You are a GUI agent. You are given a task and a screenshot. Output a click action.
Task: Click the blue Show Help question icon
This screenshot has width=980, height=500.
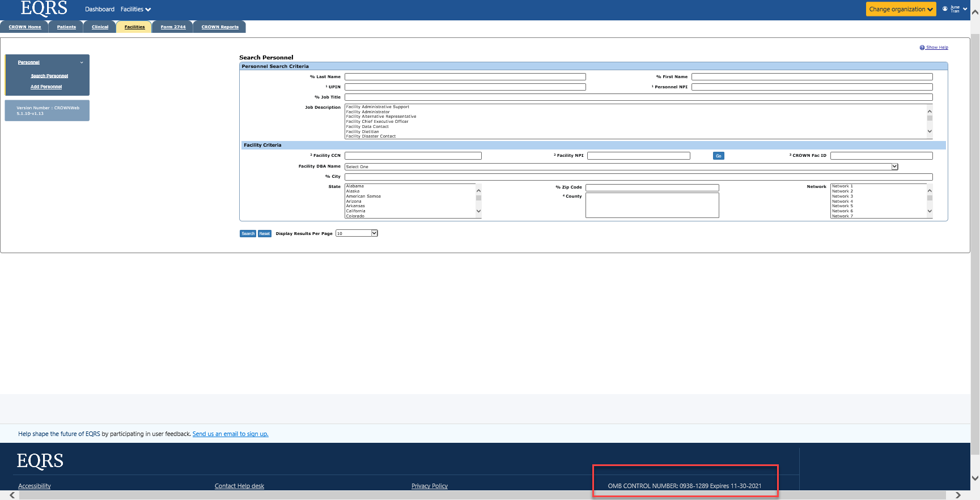[922, 48]
